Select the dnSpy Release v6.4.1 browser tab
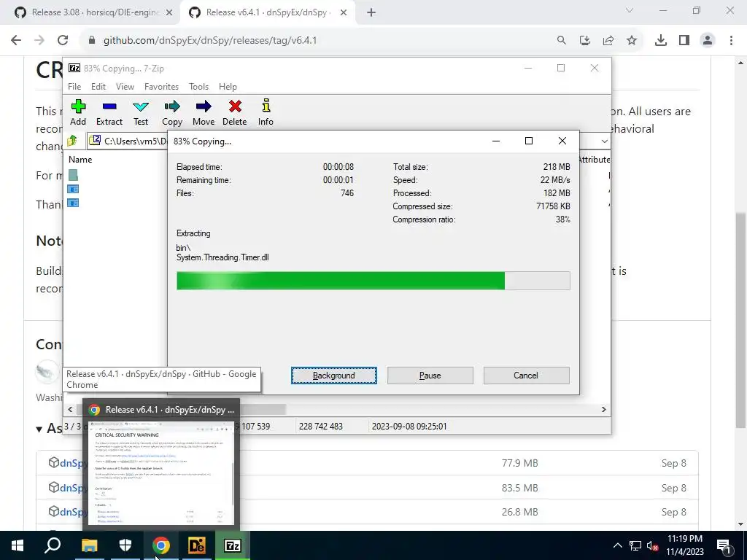The image size is (747, 560). tap(266, 12)
